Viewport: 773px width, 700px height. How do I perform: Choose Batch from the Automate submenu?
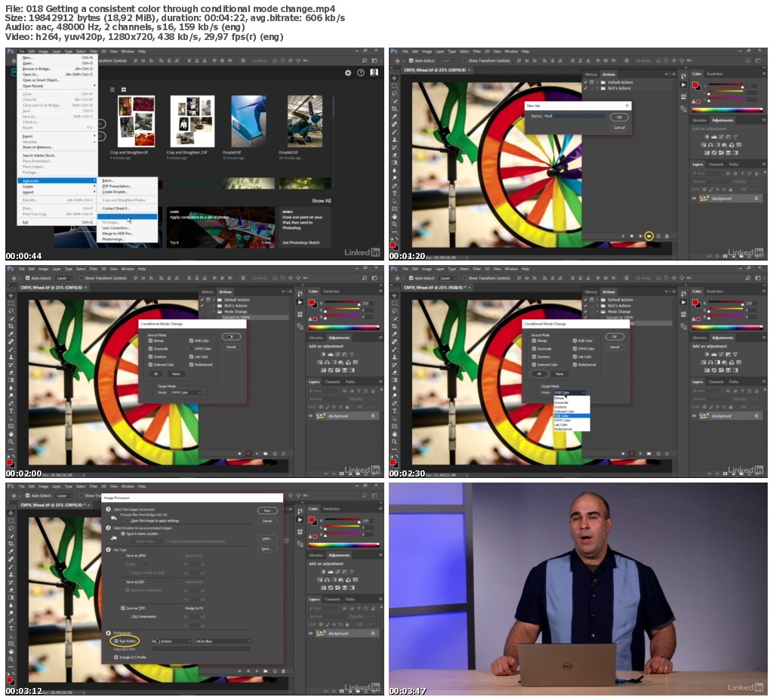pos(128,180)
